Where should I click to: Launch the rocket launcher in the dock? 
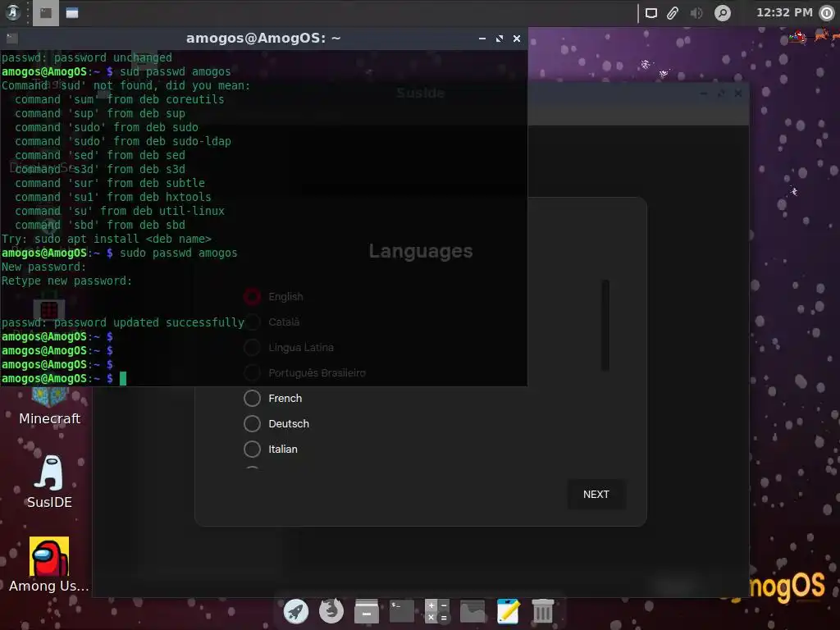295,611
